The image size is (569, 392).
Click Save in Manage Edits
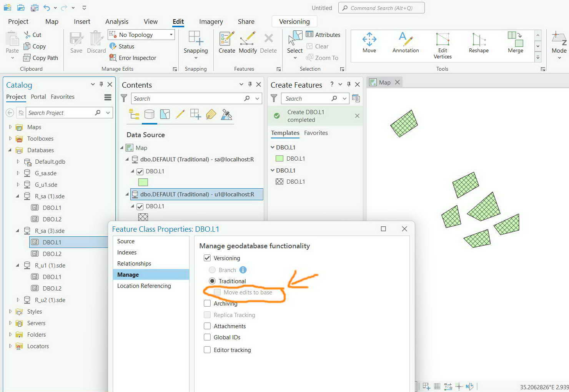click(76, 42)
